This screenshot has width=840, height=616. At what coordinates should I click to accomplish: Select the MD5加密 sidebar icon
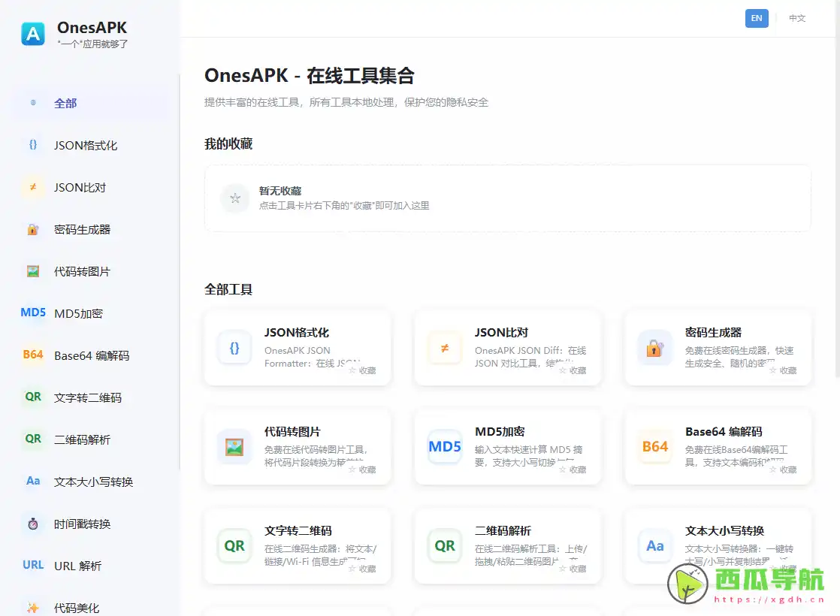[x=32, y=313]
